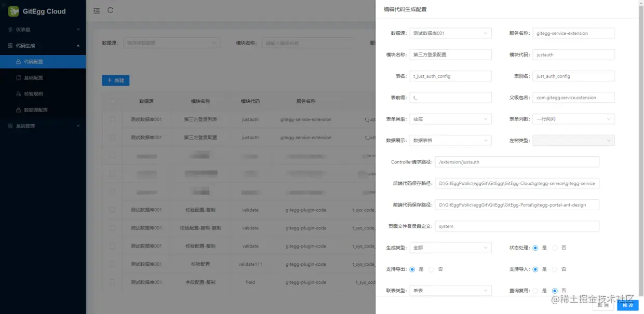Click the 表前缀 field with t_

point(450,98)
